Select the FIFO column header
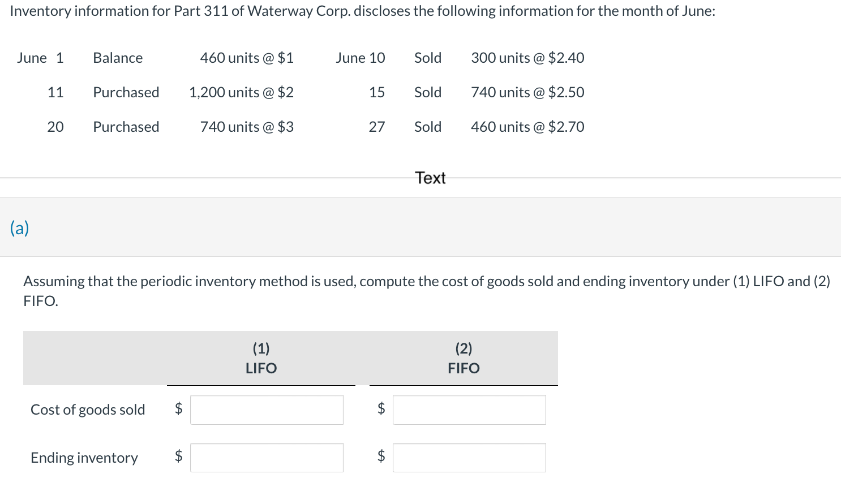 coord(463,368)
